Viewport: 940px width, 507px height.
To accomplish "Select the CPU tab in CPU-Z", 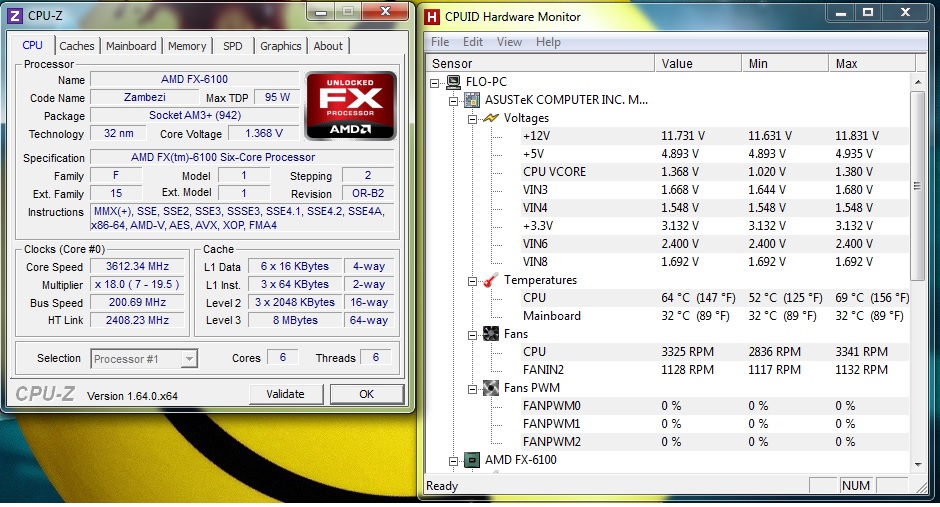I will tap(32, 45).
